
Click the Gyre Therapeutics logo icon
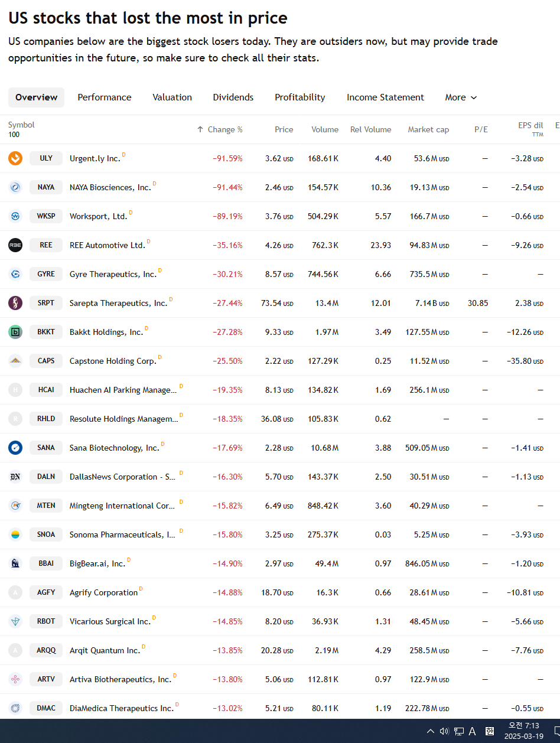(15, 274)
